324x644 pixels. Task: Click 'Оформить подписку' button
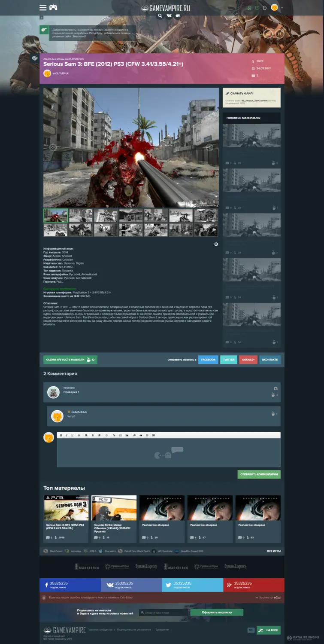tap(217, 612)
